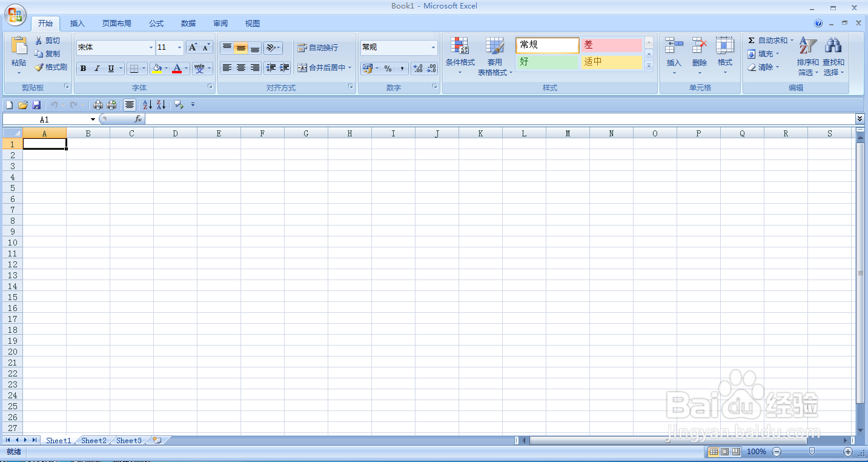
Task: Apply percent style with % icon
Action: point(388,69)
